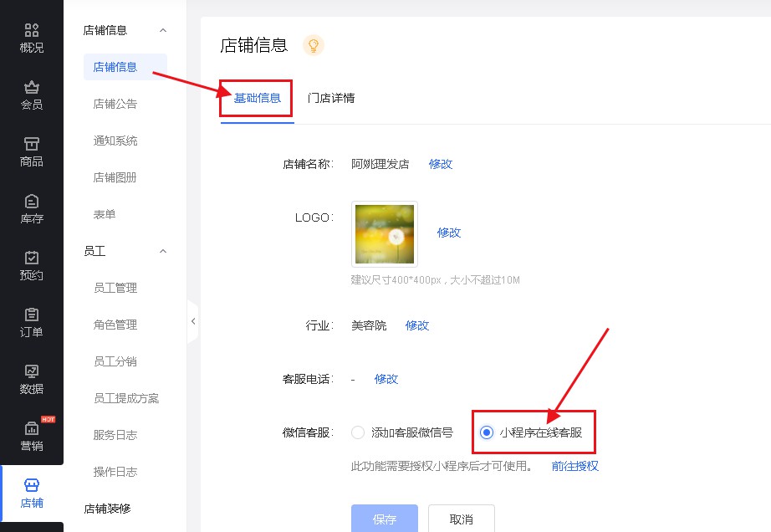Viewport: 771px width, 532px height.
Task: Collapse the 店铺信息 menu group
Action: [x=163, y=30]
